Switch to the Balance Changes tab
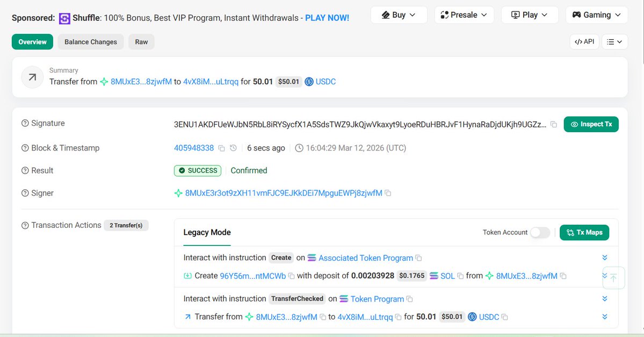The height and width of the screenshot is (337, 644). click(91, 42)
